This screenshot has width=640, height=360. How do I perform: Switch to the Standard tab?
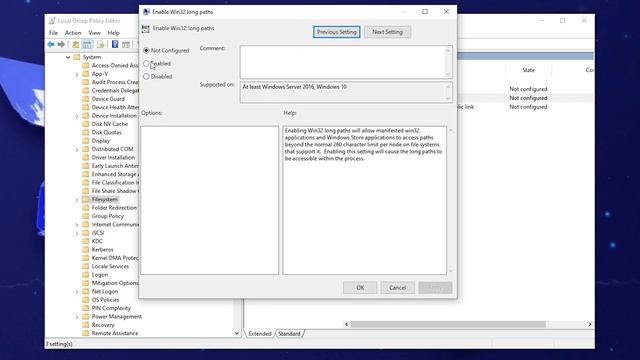289,334
